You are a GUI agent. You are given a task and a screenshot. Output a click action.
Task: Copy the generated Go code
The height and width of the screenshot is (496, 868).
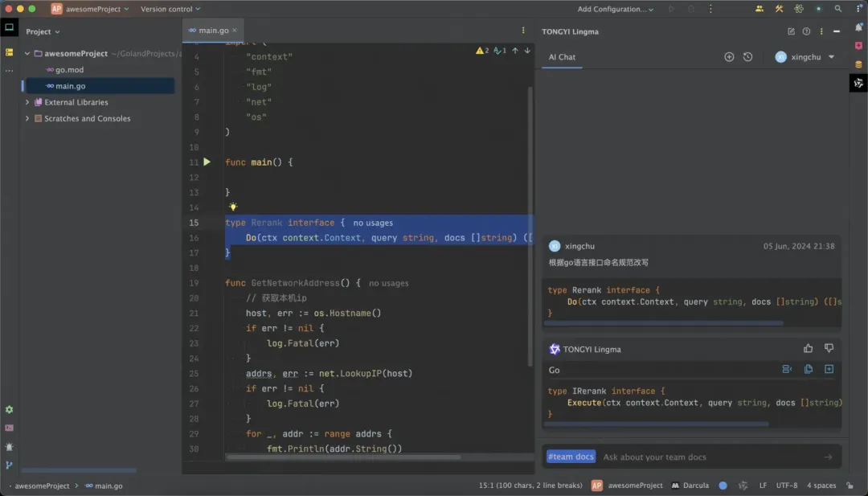pyautogui.click(x=809, y=369)
